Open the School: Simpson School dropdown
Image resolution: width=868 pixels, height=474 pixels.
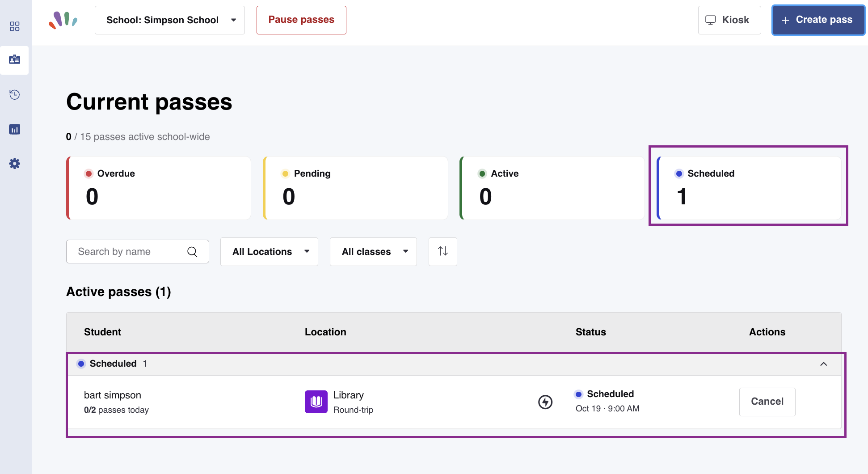pos(170,20)
